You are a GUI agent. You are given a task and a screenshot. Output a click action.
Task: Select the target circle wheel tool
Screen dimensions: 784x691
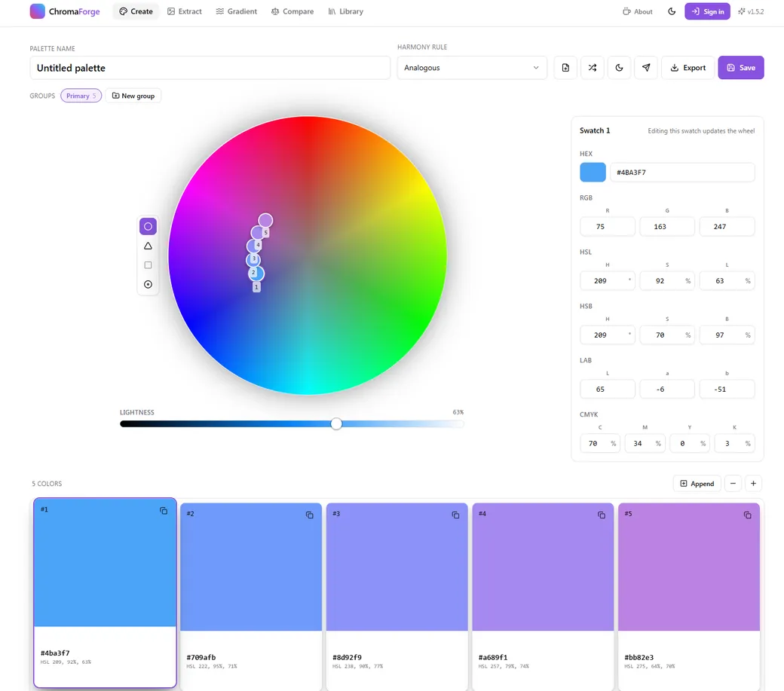tap(148, 284)
